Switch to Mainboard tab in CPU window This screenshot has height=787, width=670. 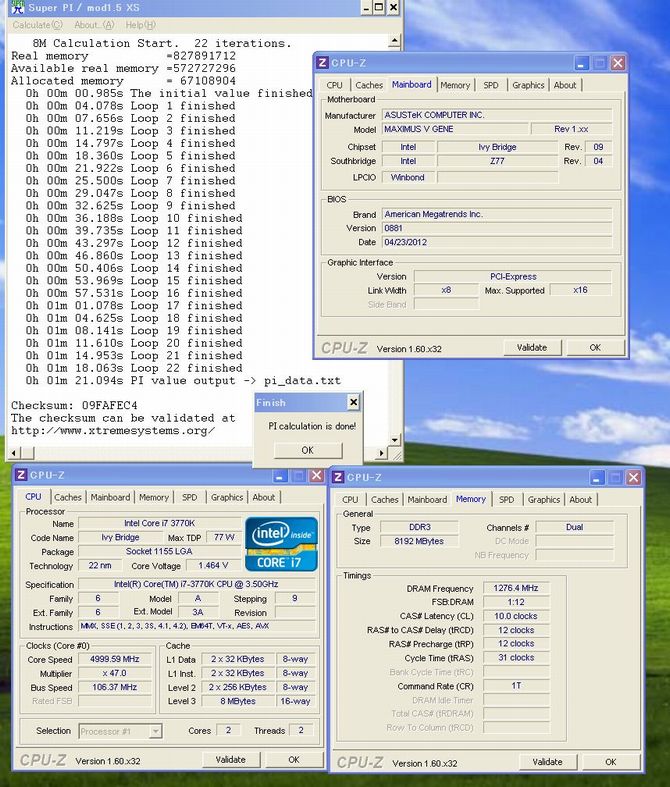click(110, 497)
